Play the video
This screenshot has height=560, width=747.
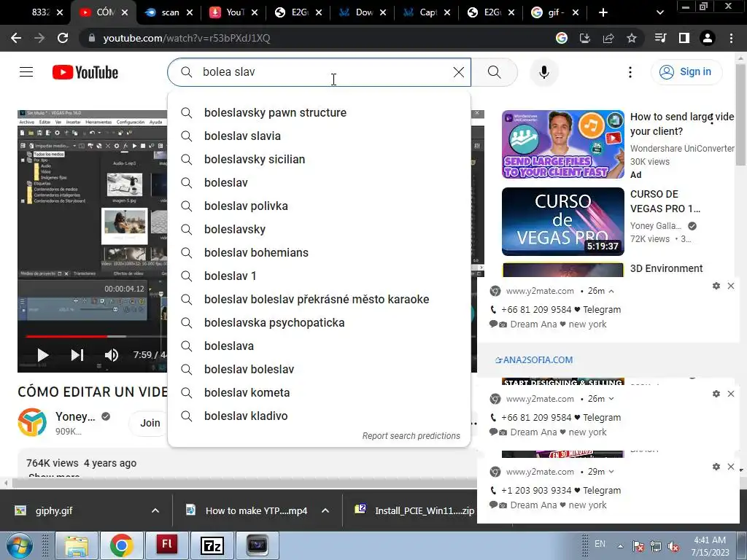[x=43, y=355]
